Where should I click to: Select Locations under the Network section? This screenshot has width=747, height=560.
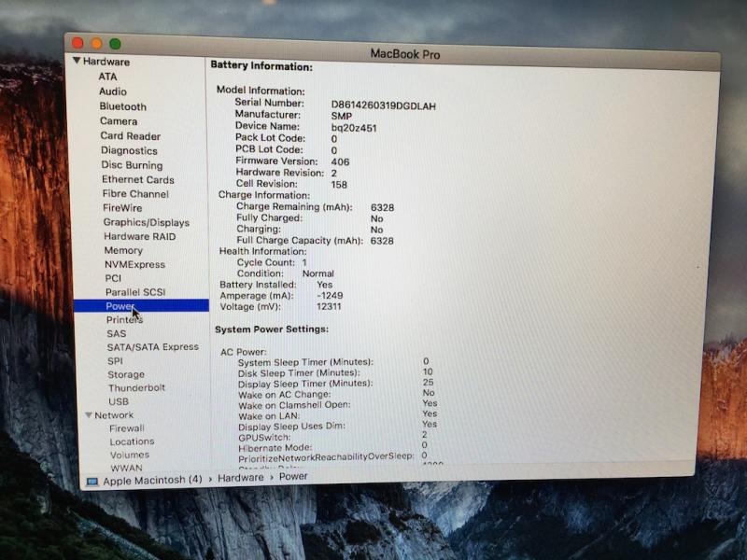[x=132, y=441]
